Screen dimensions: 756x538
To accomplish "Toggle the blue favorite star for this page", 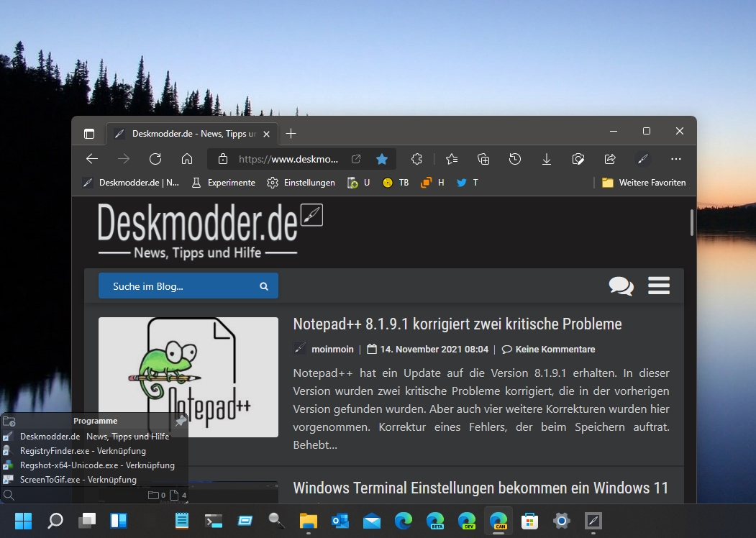I will (x=382, y=159).
